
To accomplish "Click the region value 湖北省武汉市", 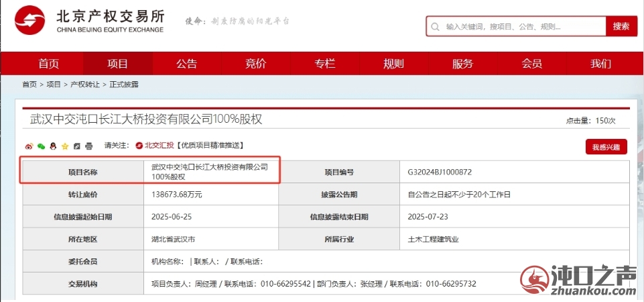I will pos(174,239).
